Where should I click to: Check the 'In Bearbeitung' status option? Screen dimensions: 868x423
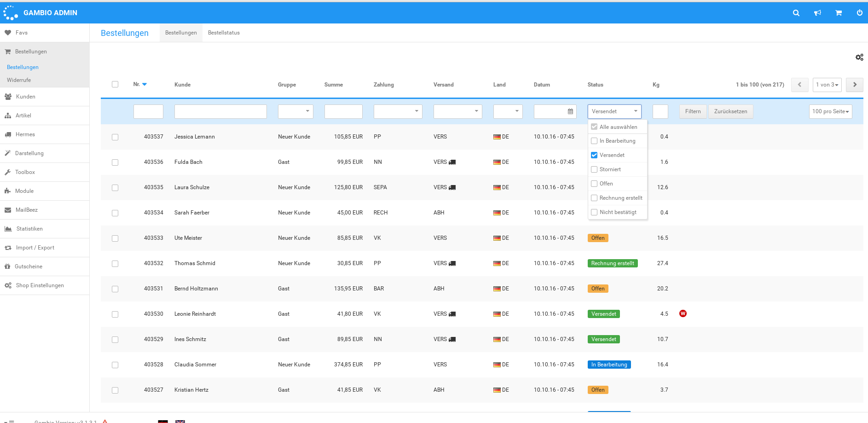(x=594, y=141)
